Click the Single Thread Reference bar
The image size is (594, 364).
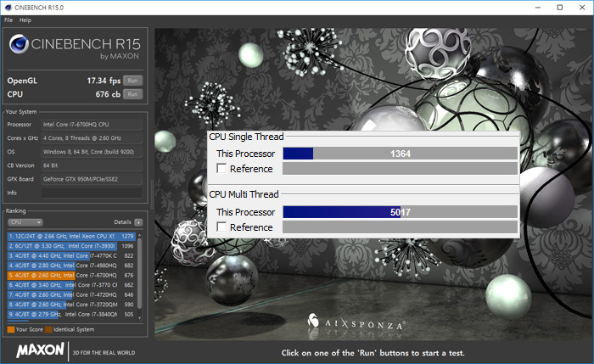click(400, 168)
